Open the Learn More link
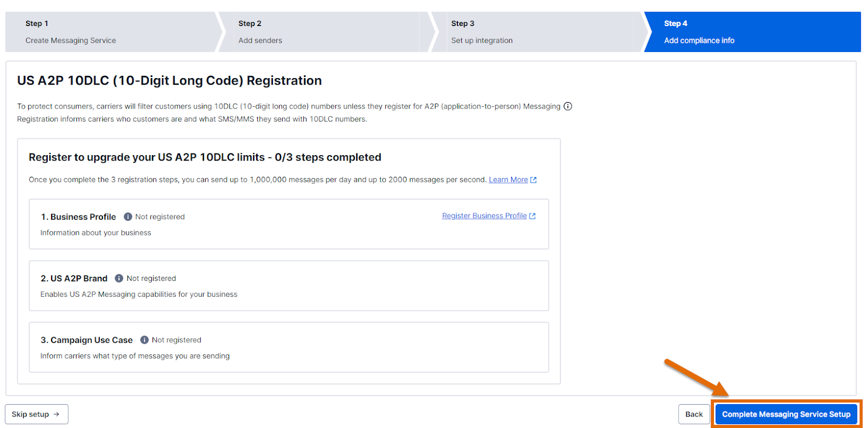The image size is (868, 428). 508,180
